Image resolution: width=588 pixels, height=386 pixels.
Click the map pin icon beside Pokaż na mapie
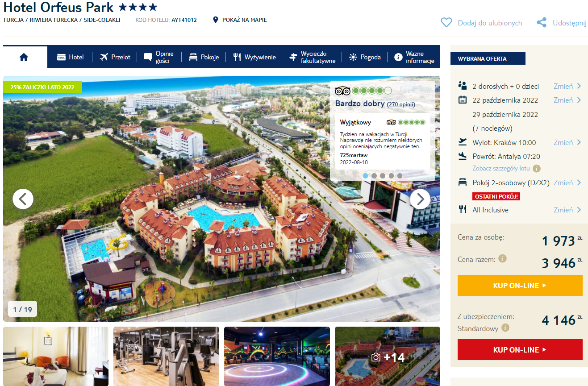coord(216,20)
